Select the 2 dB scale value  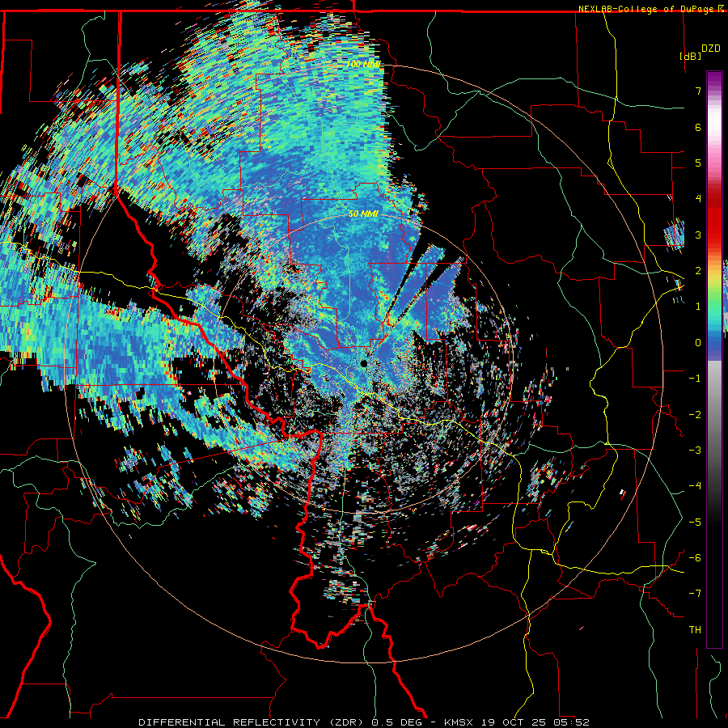point(698,271)
